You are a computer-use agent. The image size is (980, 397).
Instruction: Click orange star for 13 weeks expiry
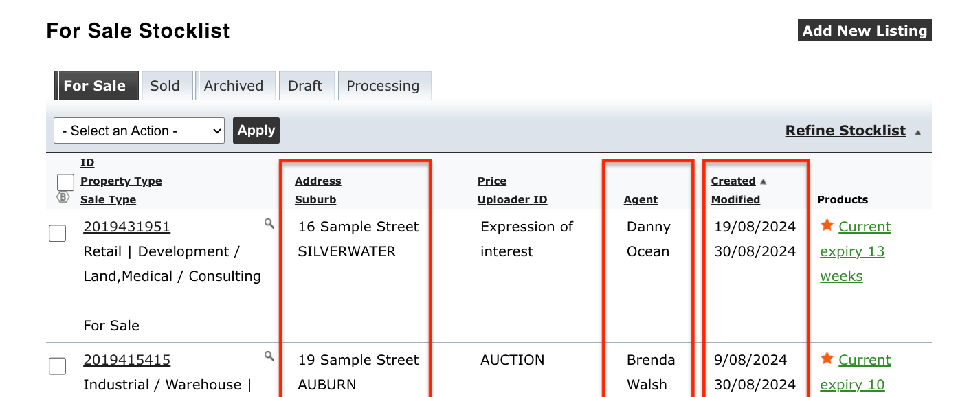click(827, 225)
